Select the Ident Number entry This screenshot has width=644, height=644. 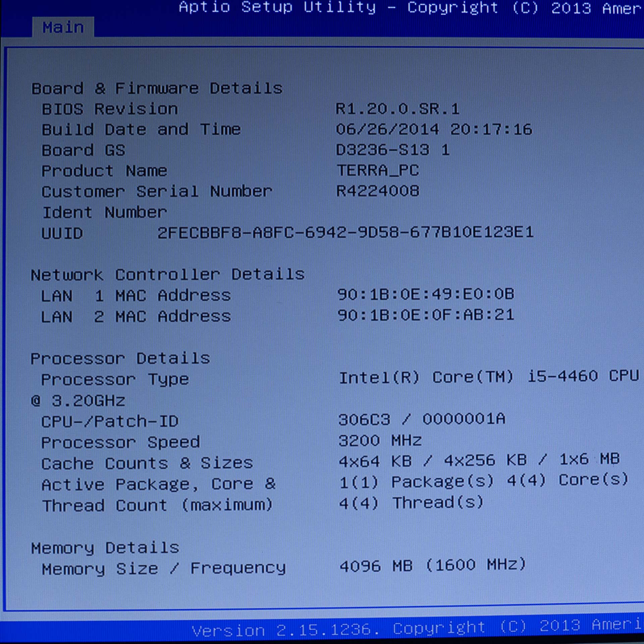pos(105,213)
